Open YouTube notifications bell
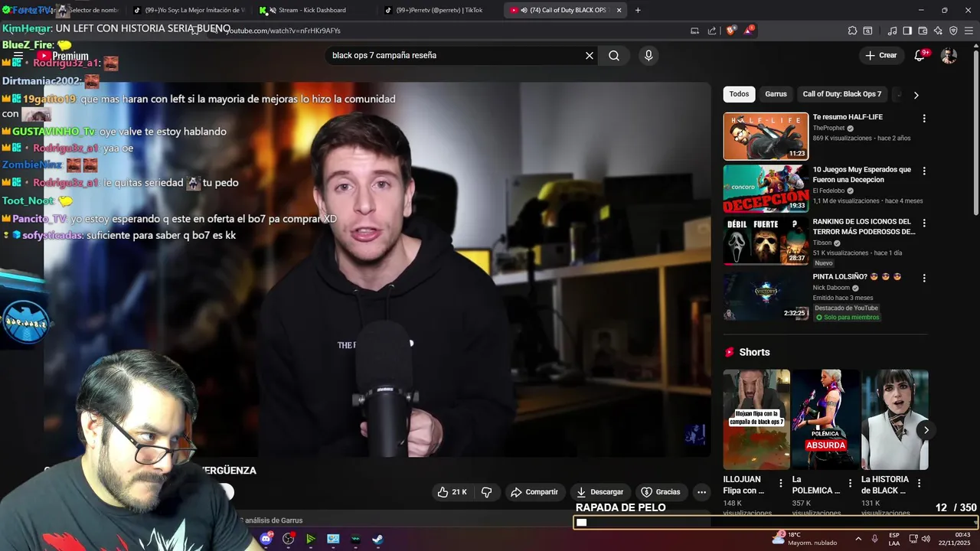This screenshot has width=980, height=551. tap(920, 55)
